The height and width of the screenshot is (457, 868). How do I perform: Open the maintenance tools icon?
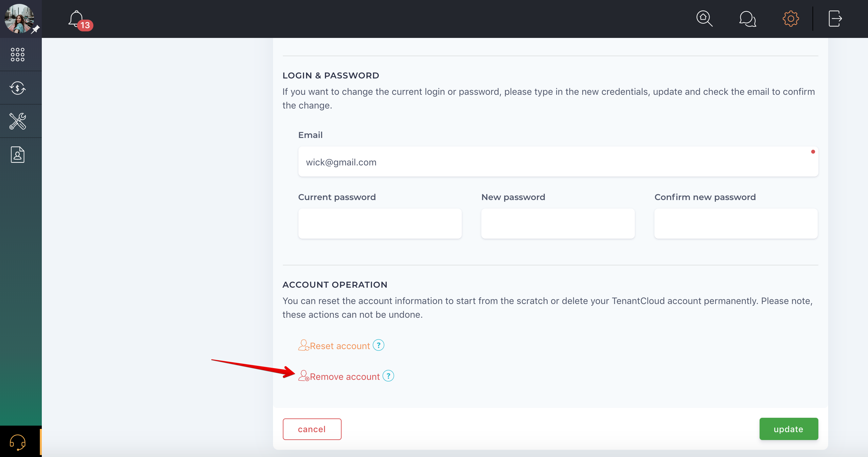tap(18, 121)
